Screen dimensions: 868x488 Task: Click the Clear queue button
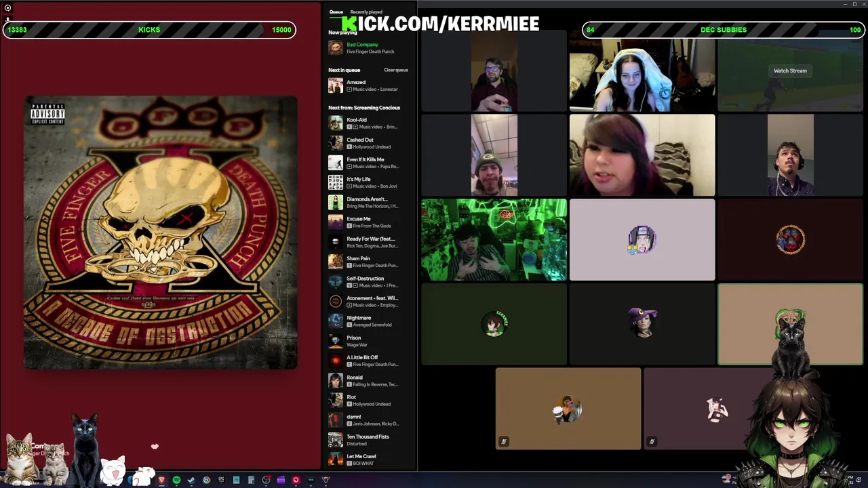[396, 70]
